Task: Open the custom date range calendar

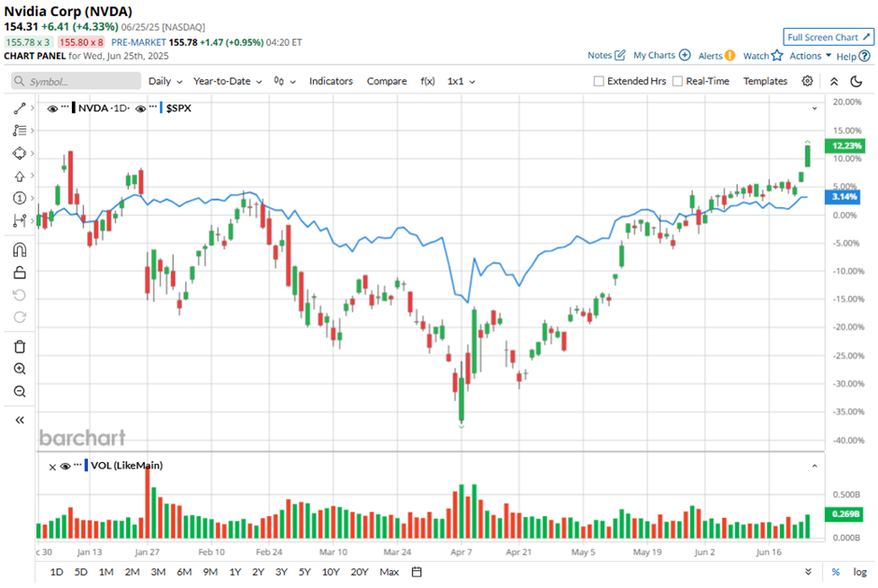Action: [x=417, y=572]
